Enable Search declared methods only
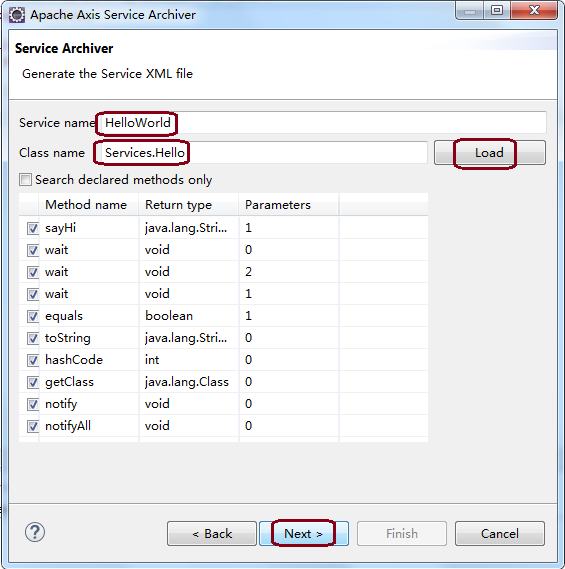 point(25,180)
